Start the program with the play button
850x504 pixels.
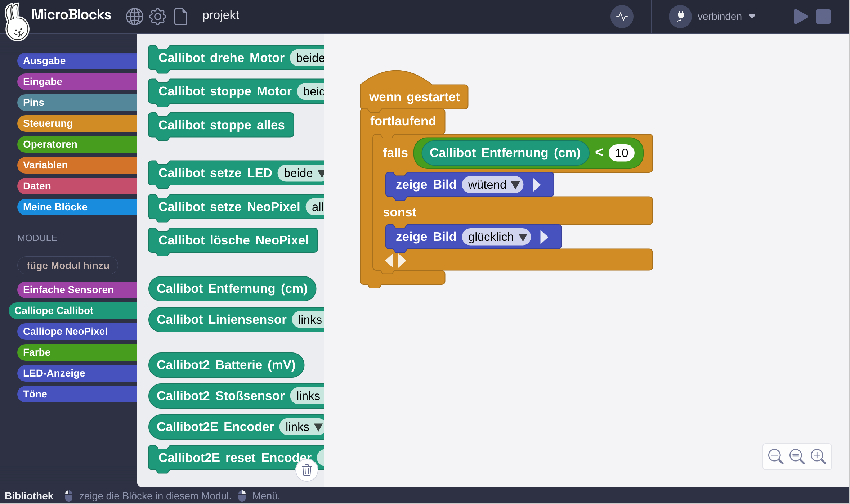click(x=801, y=17)
